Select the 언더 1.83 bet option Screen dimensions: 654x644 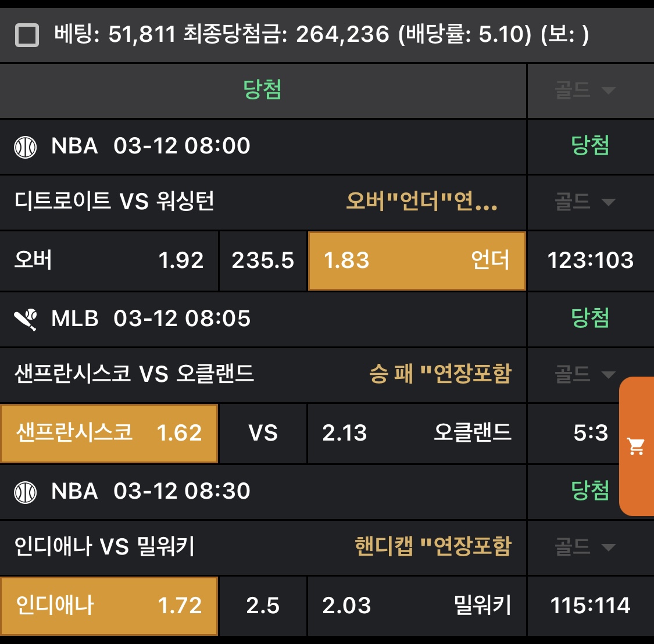tap(416, 260)
